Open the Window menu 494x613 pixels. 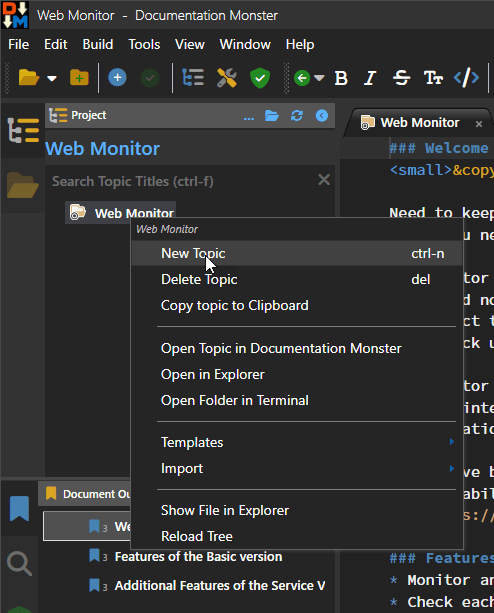[245, 45]
